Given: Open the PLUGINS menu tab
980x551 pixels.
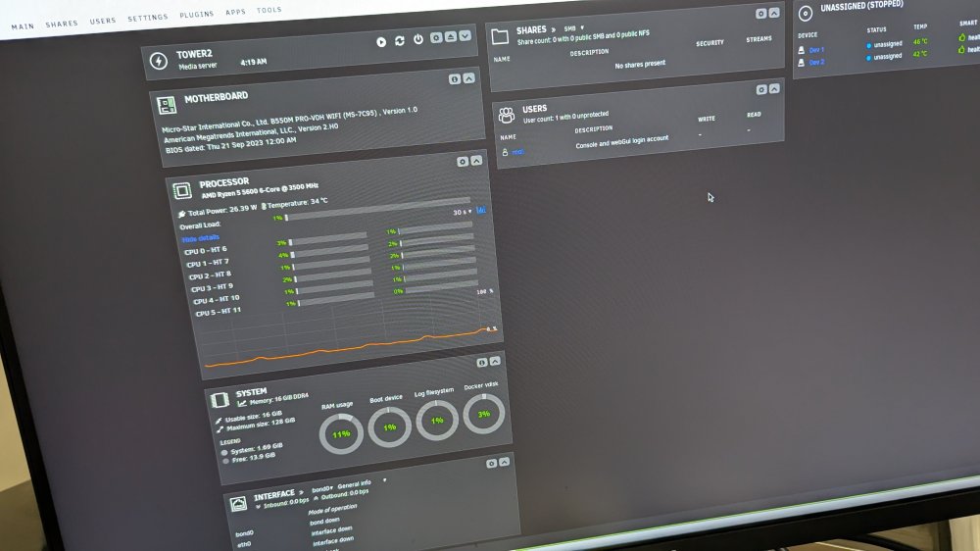Looking at the screenshot, I should click(196, 15).
